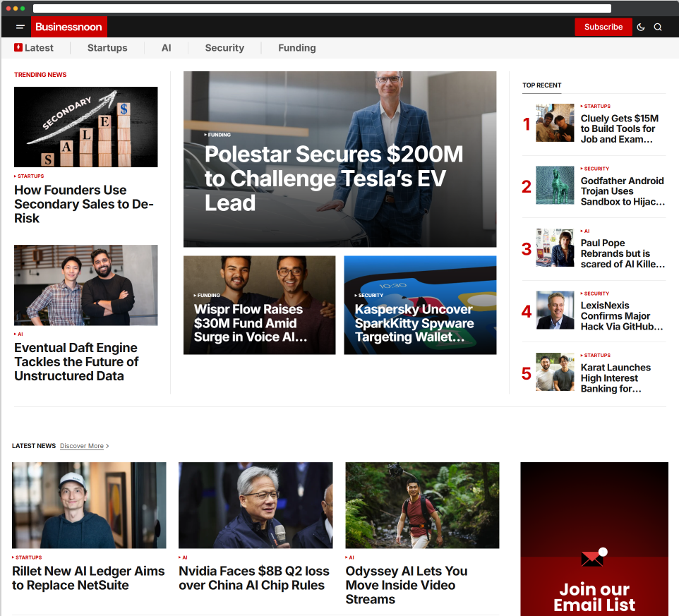Click the search magnifier icon
This screenshot has width=679, height=616.
tap(658, 27)
